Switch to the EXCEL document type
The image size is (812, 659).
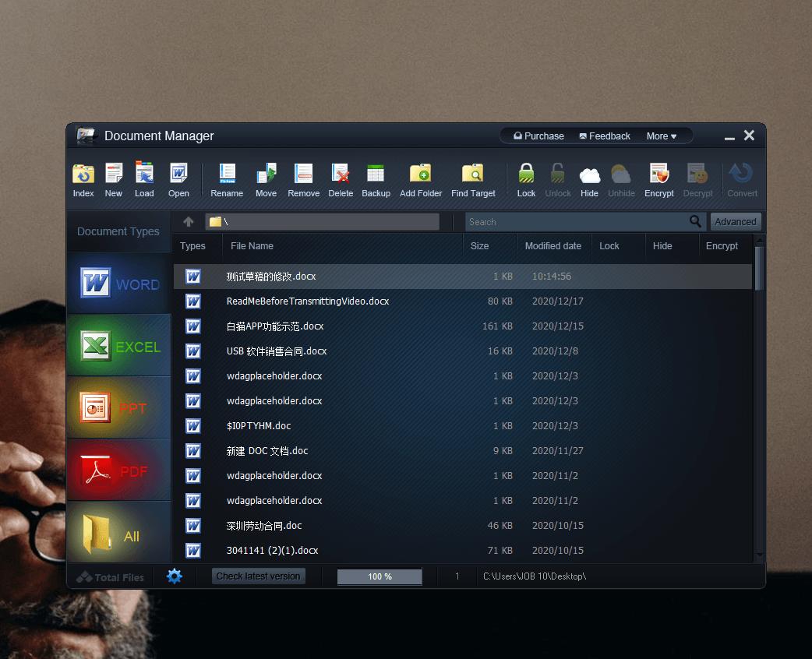(x=119, y=346)
